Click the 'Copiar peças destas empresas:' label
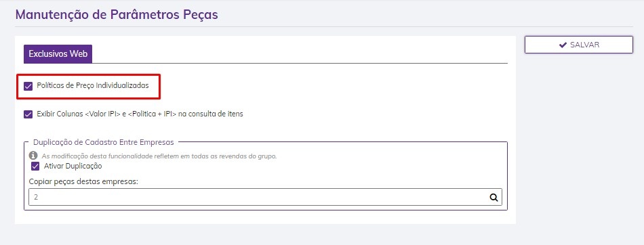The width and height of the screenshot is (644, 245). tap(84, 181)
